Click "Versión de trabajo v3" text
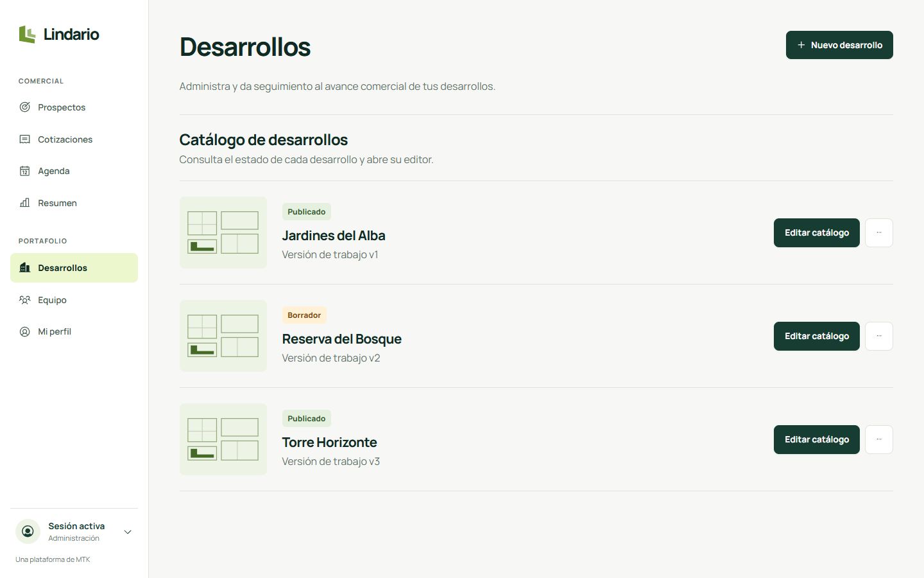 click(x=331, y=461)
